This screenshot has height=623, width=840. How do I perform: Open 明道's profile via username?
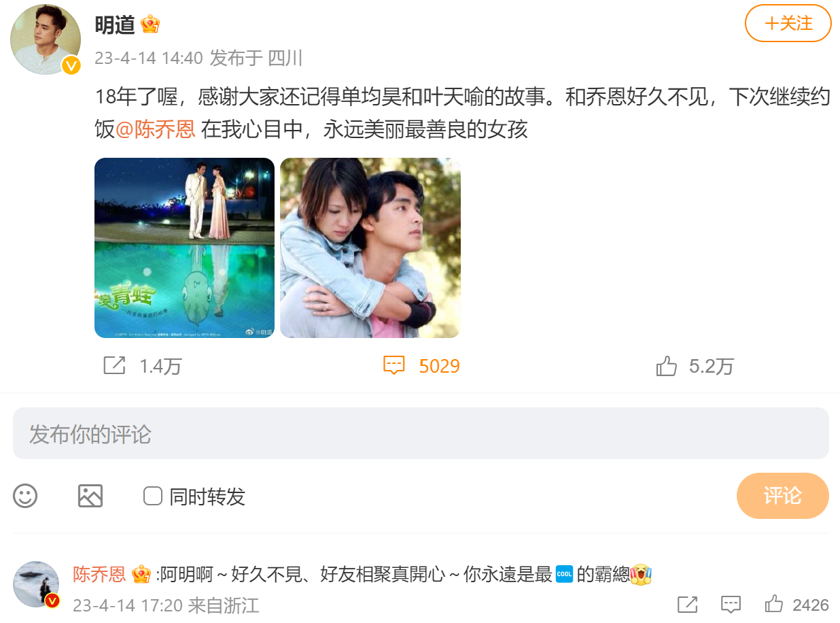(x=116, y=25)
